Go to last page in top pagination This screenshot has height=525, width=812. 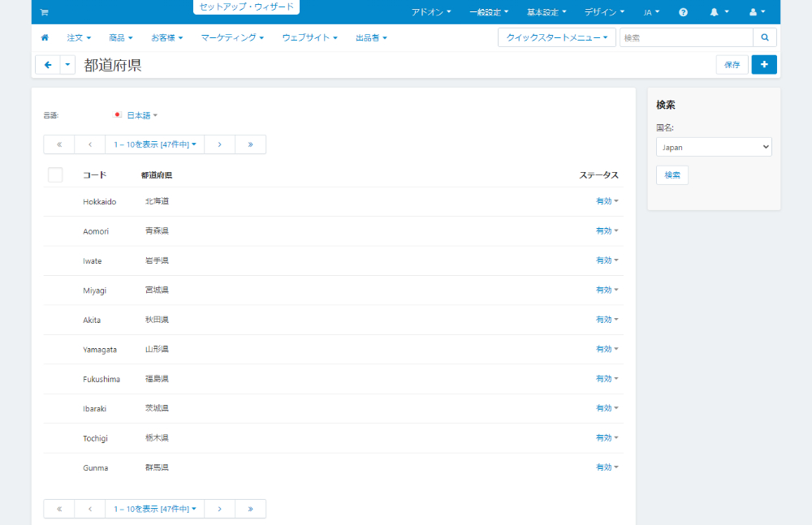[251, 144]
